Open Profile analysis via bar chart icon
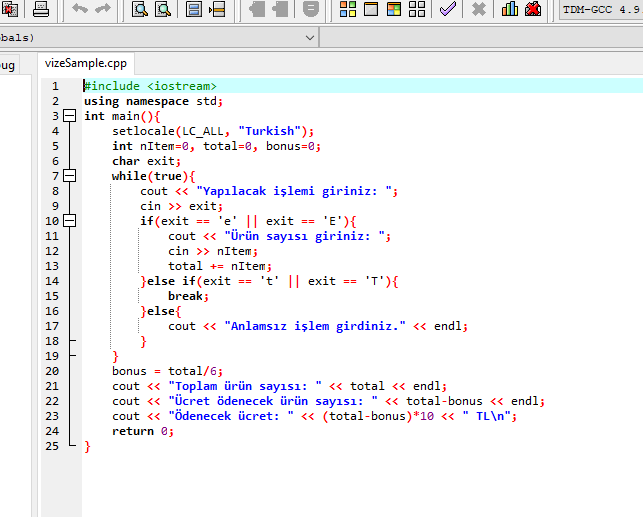 point(510,10)
